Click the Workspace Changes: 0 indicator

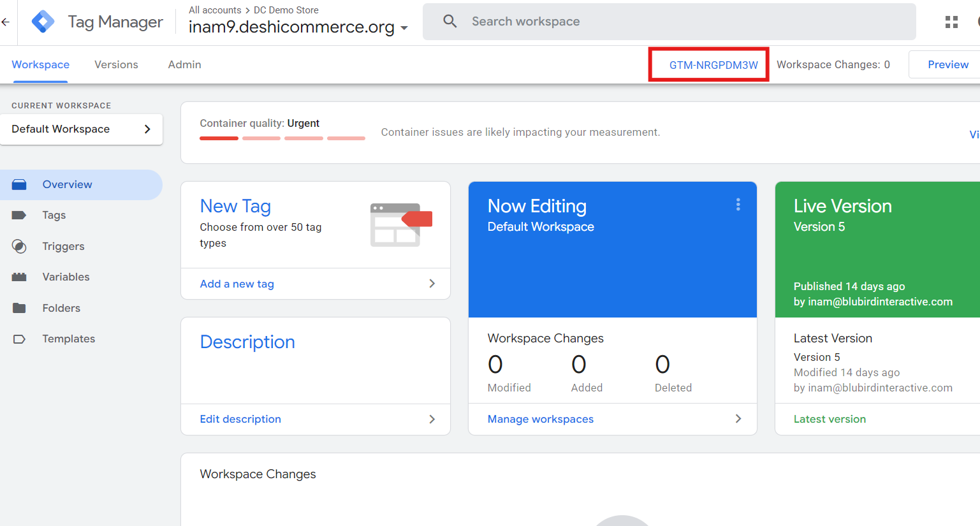pos(833,64)
